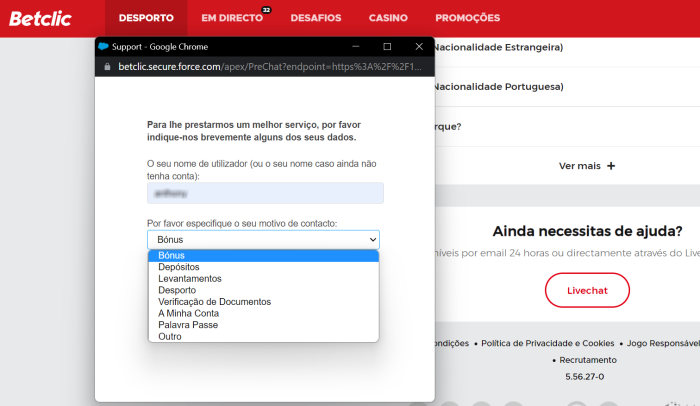700x406 pixels.
Task: Click the Ainda necessitas de ajuda heading
Action: pyautogui.click(x=587, y=231)
